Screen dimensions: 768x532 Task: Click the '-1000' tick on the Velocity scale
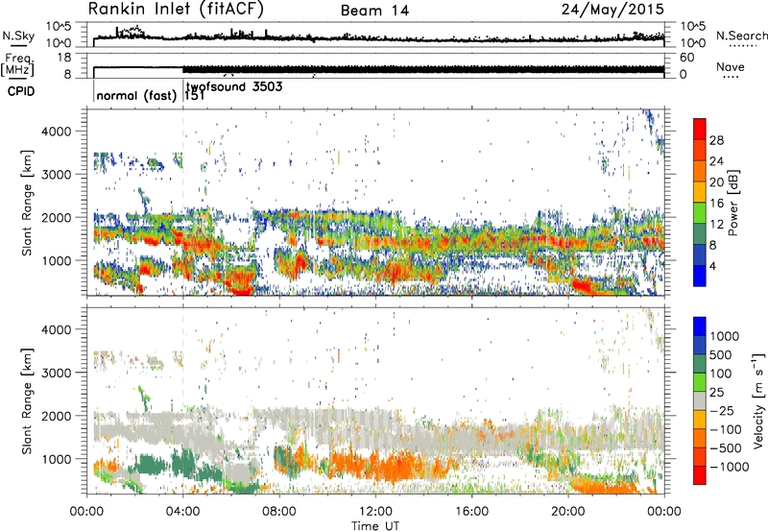point(730,467)
